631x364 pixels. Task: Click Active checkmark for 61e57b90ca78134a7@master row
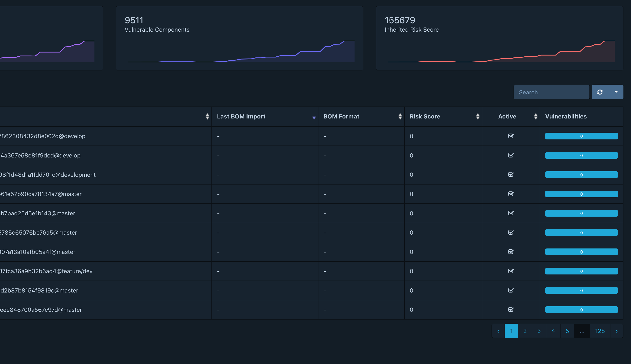(x=511, y=194)
